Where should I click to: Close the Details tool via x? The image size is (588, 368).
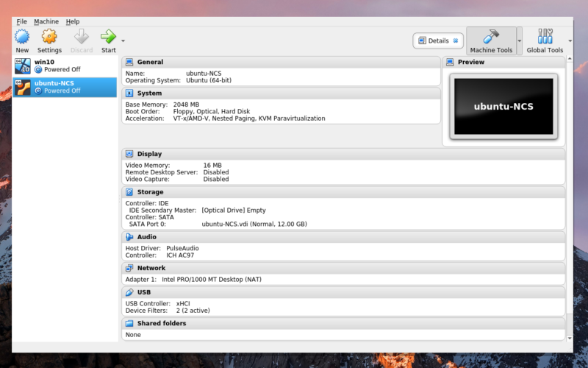point(456,40)
